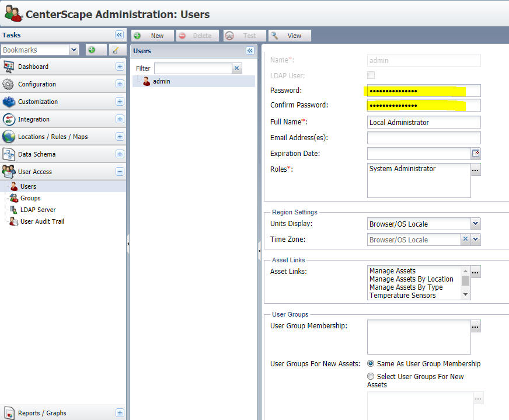509x420 pixels.
Task: Click the Reports / Graphs icon
Action: click(x=9, y=413)
